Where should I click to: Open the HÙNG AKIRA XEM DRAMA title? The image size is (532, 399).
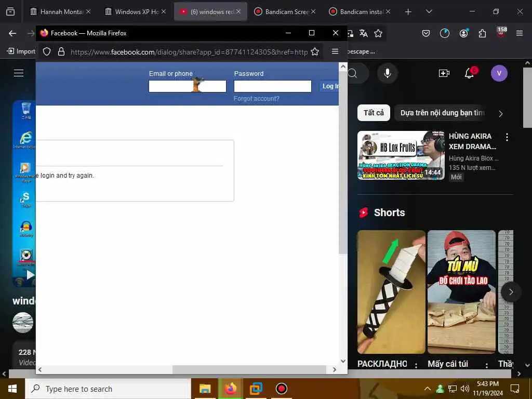point(472,141)
